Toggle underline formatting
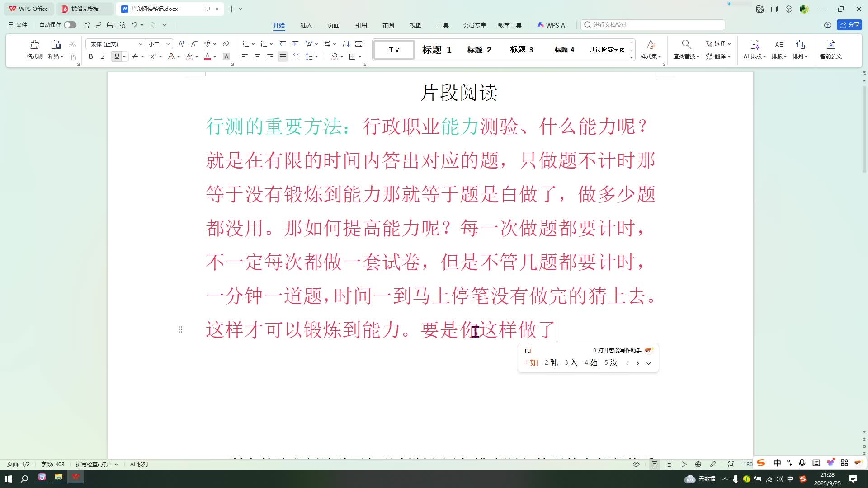 coord(117,56)
